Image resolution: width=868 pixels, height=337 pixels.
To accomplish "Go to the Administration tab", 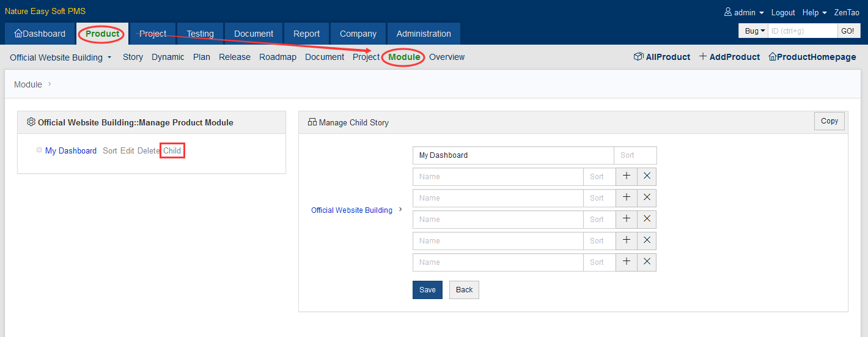I will click(423, 34).
